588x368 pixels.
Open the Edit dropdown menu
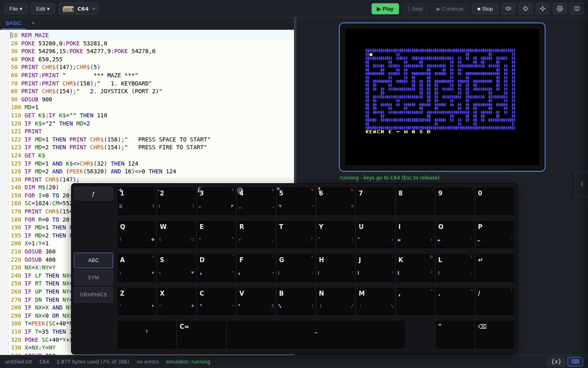pyautogui.click(x=43, y=9)
